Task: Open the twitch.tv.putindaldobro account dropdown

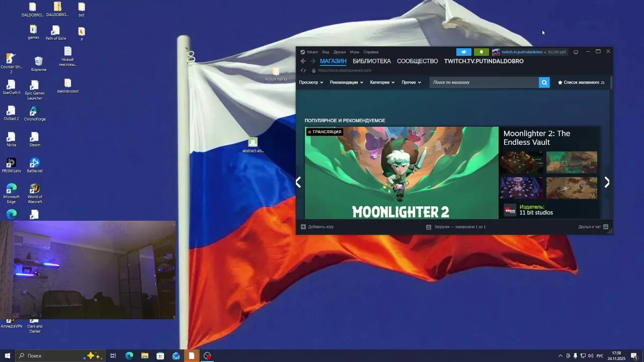Action: pyautogui.click(x=524, y=52)
